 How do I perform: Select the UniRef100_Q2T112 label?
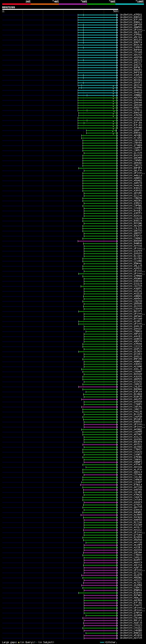pyautogui.click(x=131, y=572)
